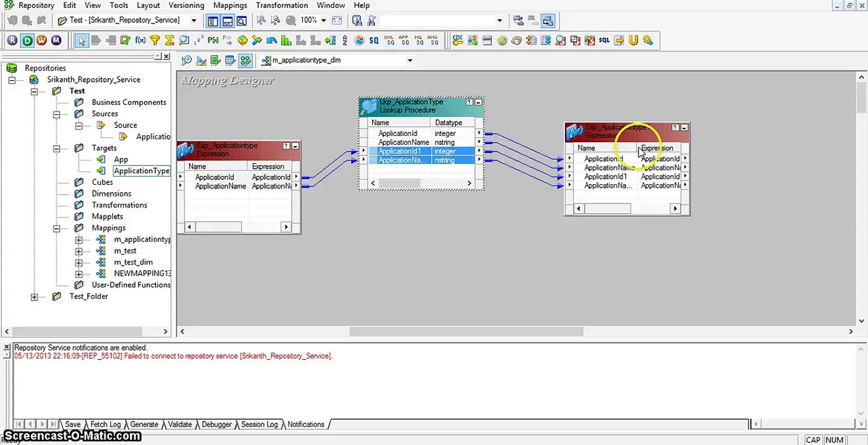The height and width of the screenshot is (445, 868).
Task: Collapse the Targets tree node
Action: click(x=56, y=148)
